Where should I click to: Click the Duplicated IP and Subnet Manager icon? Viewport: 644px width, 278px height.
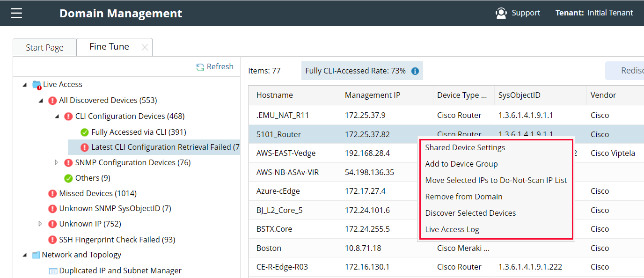(53, 270)
